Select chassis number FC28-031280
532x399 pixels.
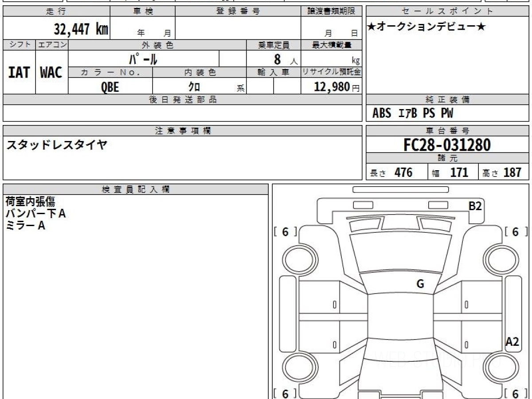tap(447, 145)
